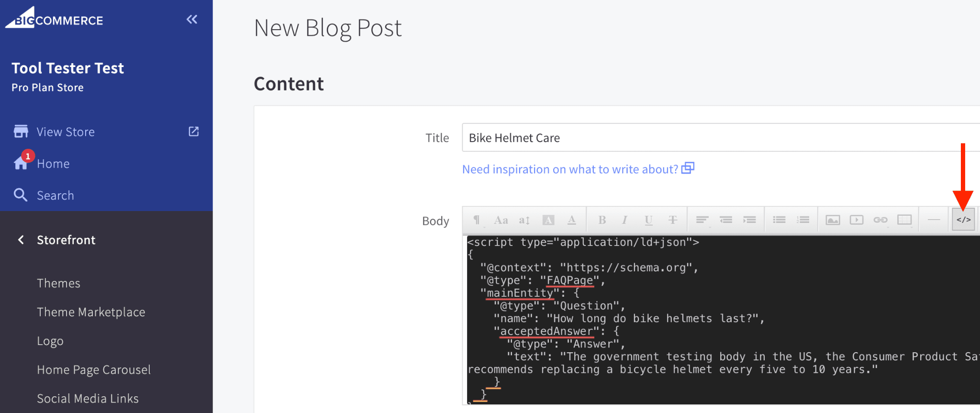Open Theme Marketplace menu item
Image resolution: width=980 pixels, height=413 pixels.
91,312
